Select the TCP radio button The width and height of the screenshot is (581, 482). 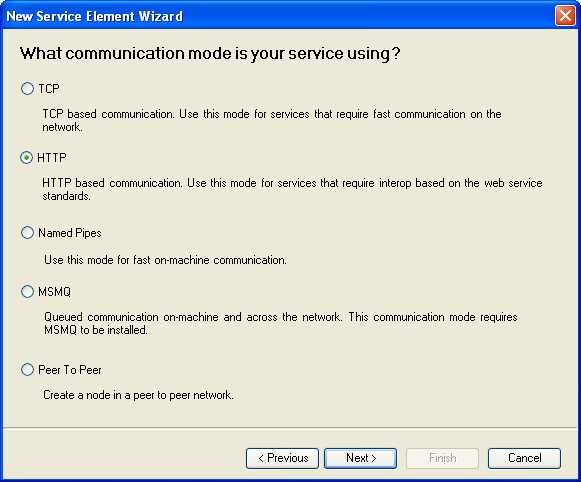27,89
